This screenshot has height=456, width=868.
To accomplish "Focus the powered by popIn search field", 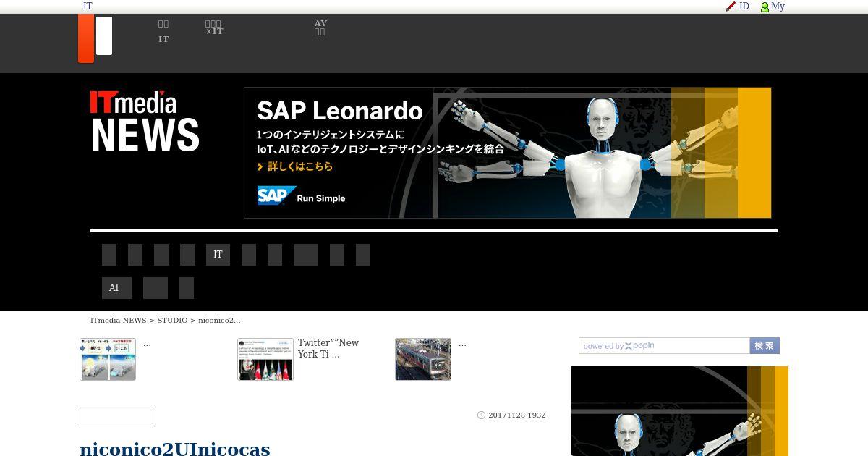I will 664,346.
